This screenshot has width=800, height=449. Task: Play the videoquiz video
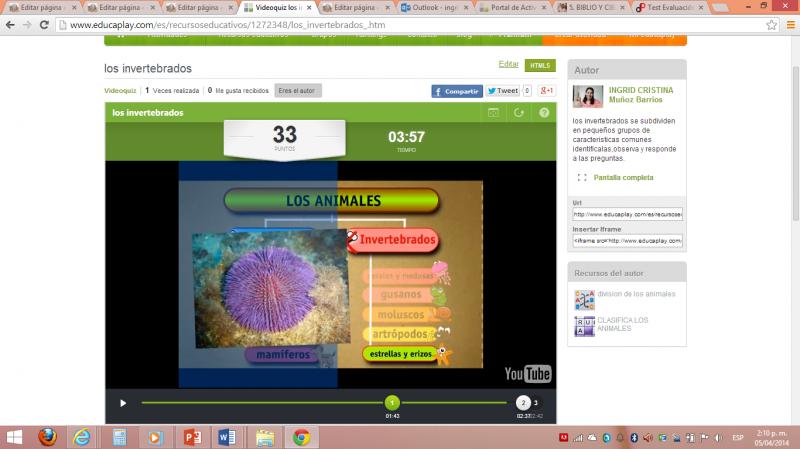(123, 403)
